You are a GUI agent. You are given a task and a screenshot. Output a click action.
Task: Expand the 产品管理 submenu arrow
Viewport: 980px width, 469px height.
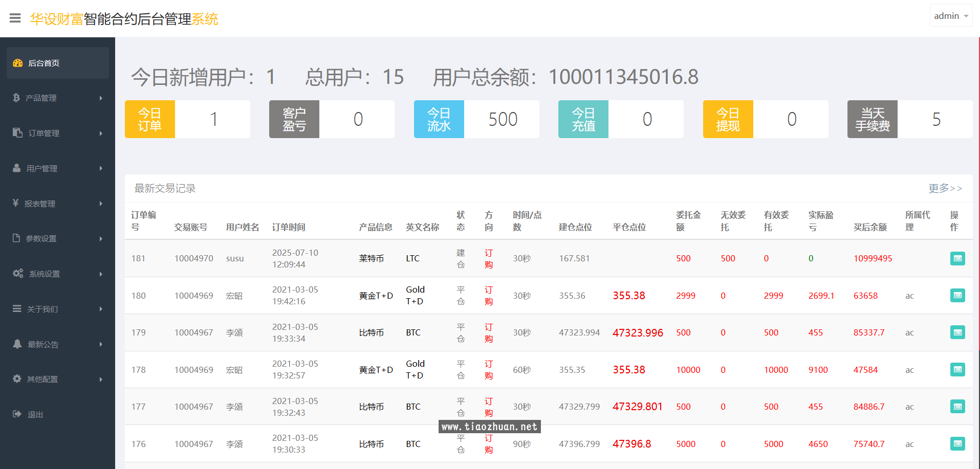[101, 98]
